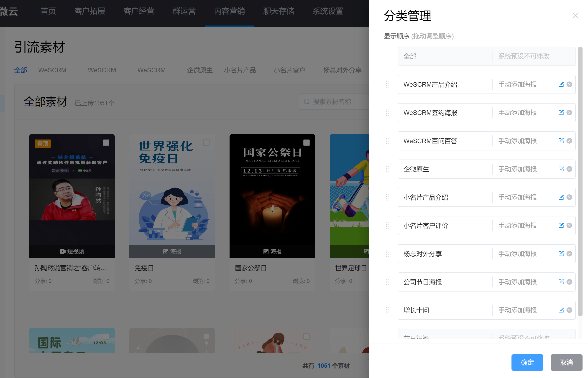The width and height of the screenshot is (588, 378).
Task: Select the 小名片客户… category tab
Action: tap(293, 70)
